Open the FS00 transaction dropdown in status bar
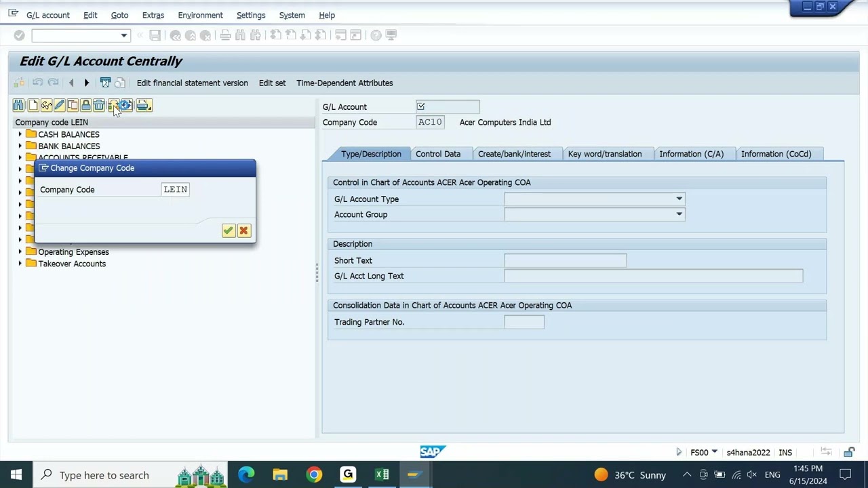Screen dimensions: 868x488 click(714, 452)
